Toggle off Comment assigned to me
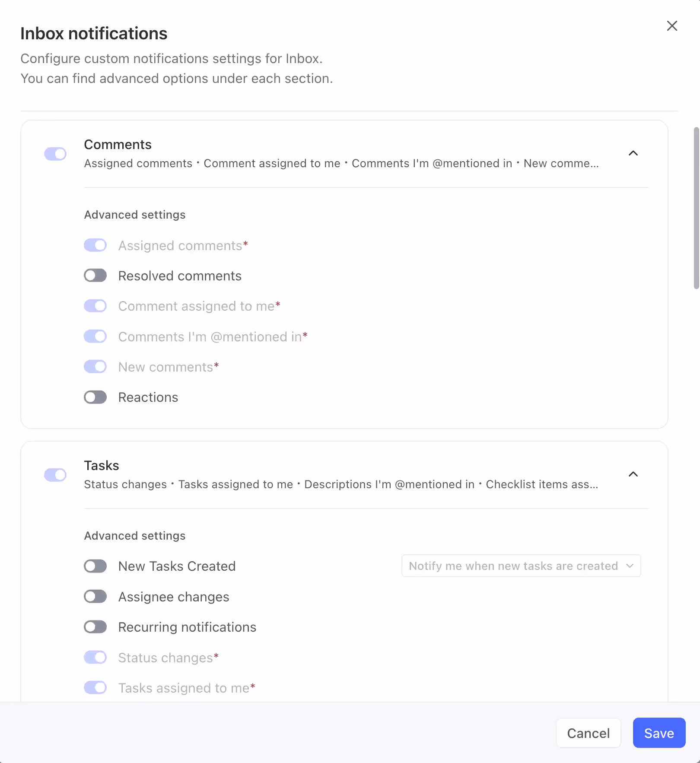This screenshot has width=700, height=763. (95, 306)
